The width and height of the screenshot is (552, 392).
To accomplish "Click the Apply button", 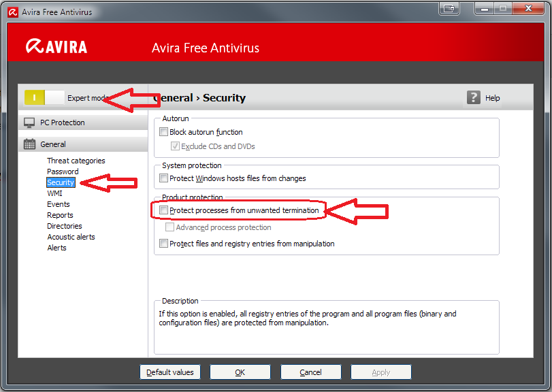I will click(381, 372).
